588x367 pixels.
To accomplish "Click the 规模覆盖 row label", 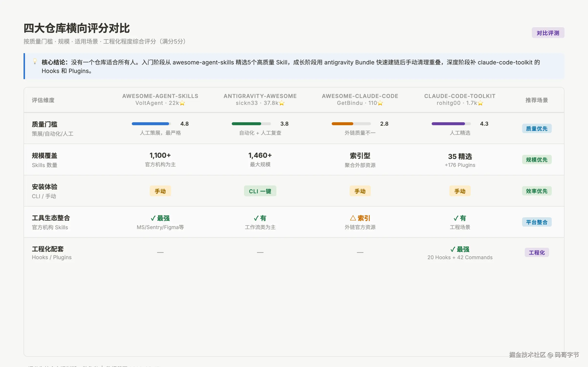I will [x=45, y=156].
